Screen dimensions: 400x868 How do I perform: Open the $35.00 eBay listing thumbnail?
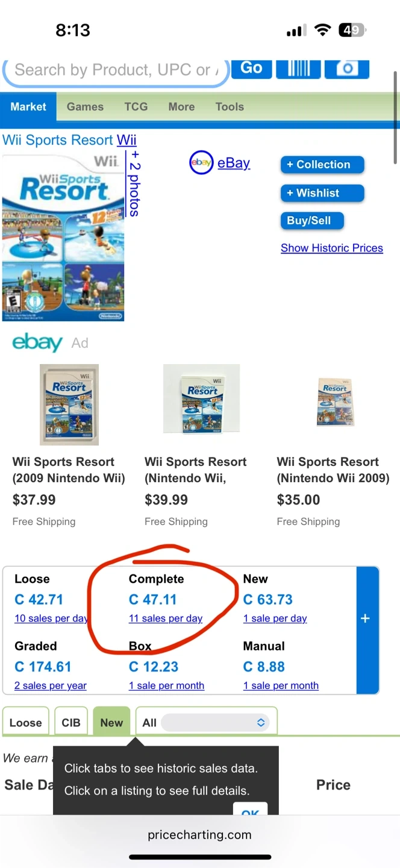(334, 402)
